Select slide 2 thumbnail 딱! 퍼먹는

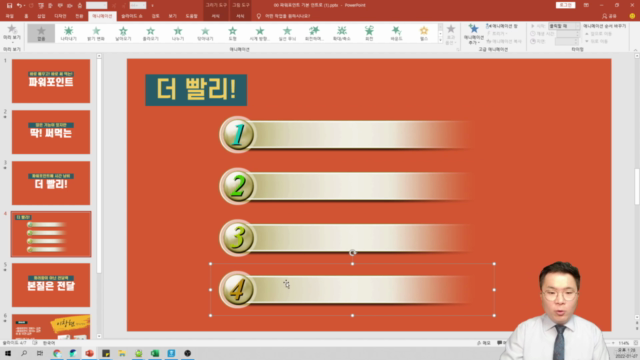point(51,132)
